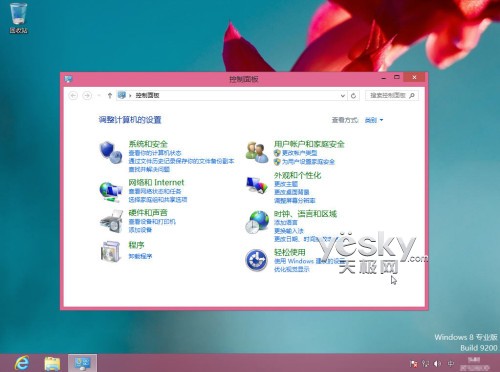Viewport: 500px width, 372px height.
Task: Open the 硬件和声音 heading link
Action: tap(148, 213)
